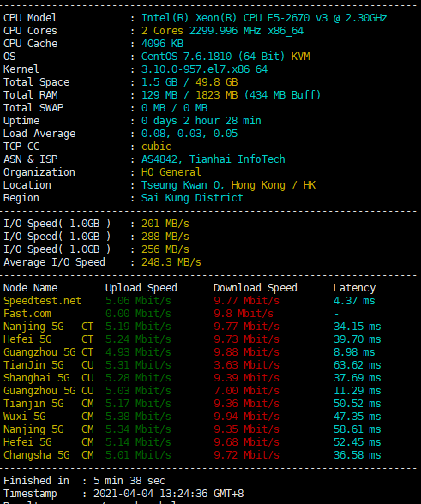
Task: Select the Wuxi 5G CM download speed
Action: click(x=246, y=417)
